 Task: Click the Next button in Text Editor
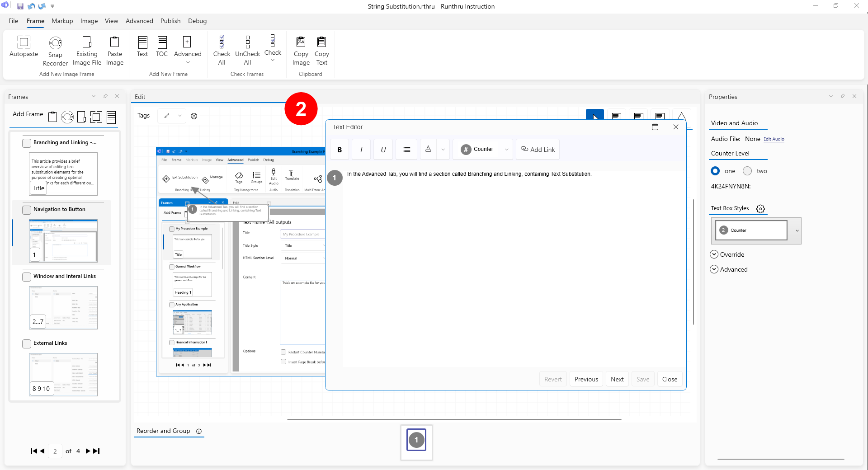point(617,379)
